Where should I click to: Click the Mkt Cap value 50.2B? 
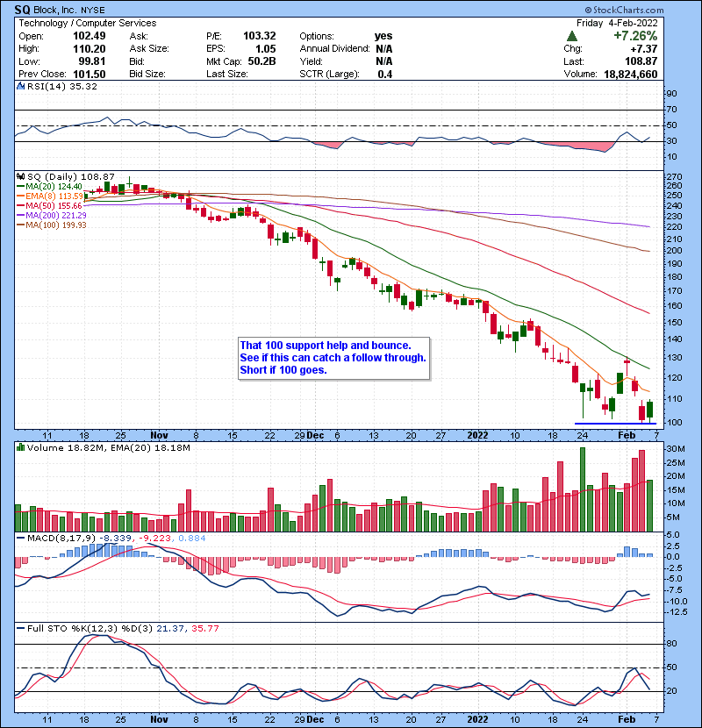262,61
